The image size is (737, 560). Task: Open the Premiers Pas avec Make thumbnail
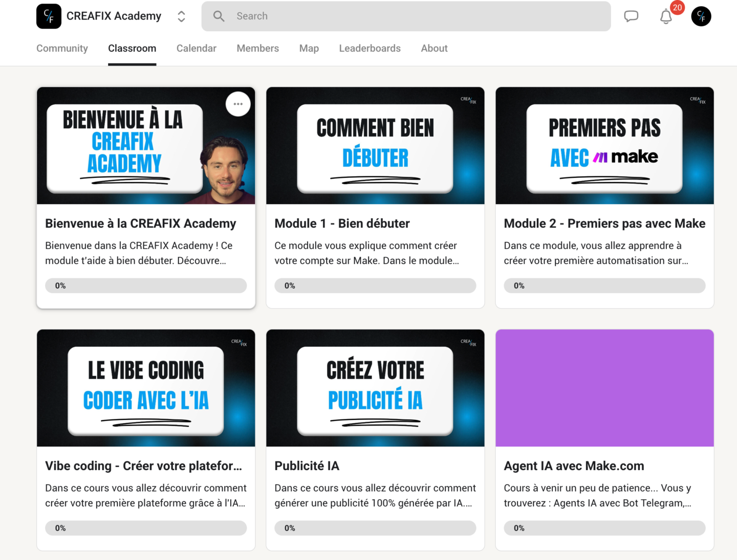tap(604, 146)
